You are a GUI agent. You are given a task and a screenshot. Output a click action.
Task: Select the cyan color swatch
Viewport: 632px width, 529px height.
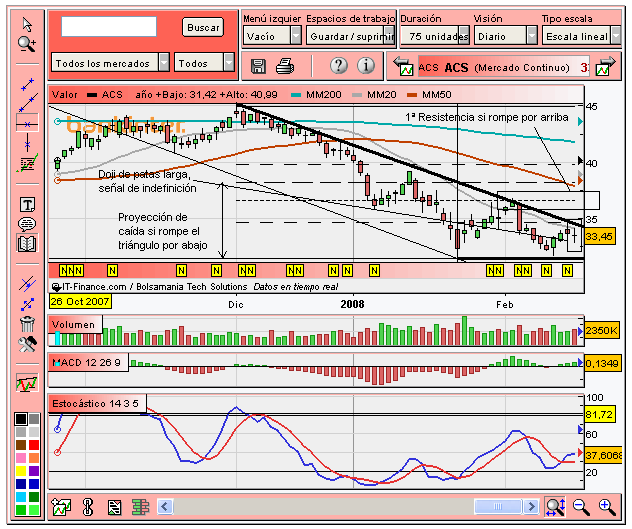point(21,496)
